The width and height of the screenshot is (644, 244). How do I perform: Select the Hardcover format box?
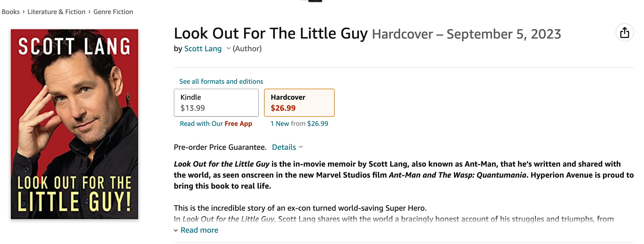299,102
